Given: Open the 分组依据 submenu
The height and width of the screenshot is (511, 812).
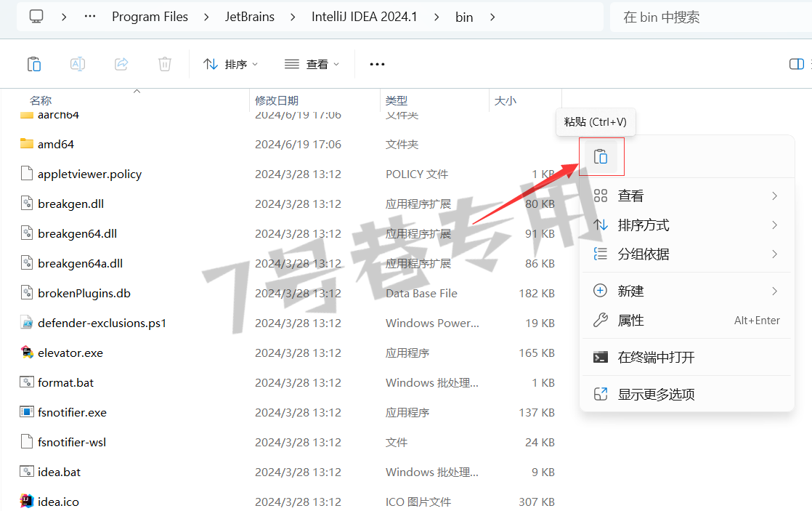Looking at the screenshot, I should pos(686,254).
